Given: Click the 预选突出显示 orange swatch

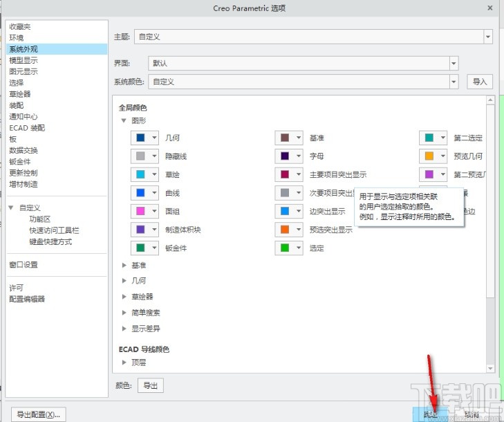Looking at the screenshot, I should point(285,230).
